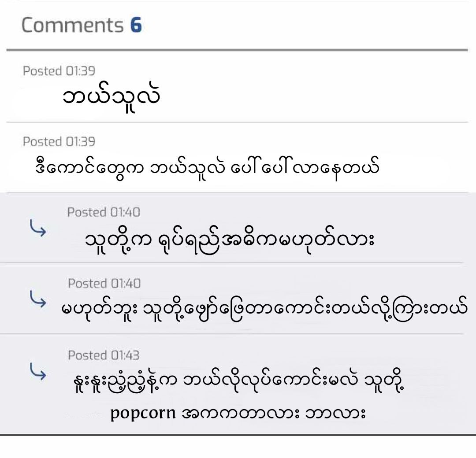Click the word "popcorn" in the last reply
476x458 pixels.
coord(143,414)
